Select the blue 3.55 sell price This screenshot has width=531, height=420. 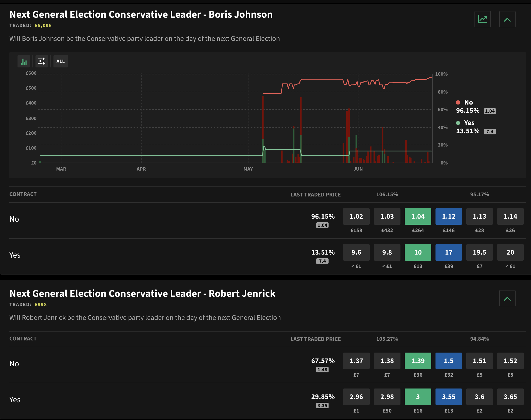tap(449, 397)
